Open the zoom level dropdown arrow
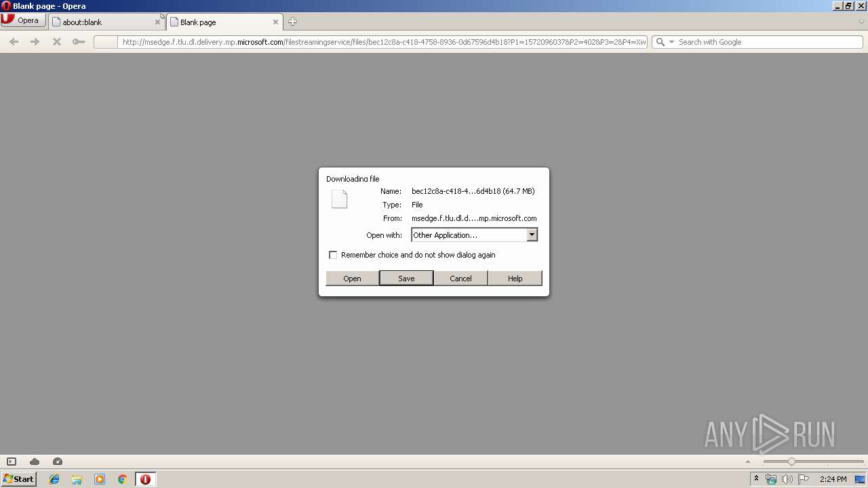This screenshot has height=488, width=868. tap(749, 462)
